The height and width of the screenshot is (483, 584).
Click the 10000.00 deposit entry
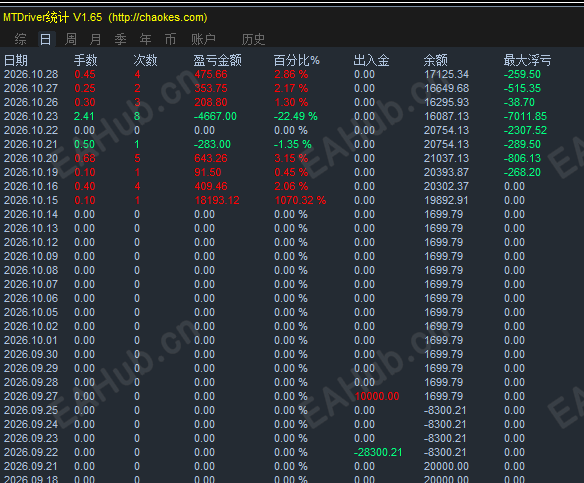click(377, 396)
